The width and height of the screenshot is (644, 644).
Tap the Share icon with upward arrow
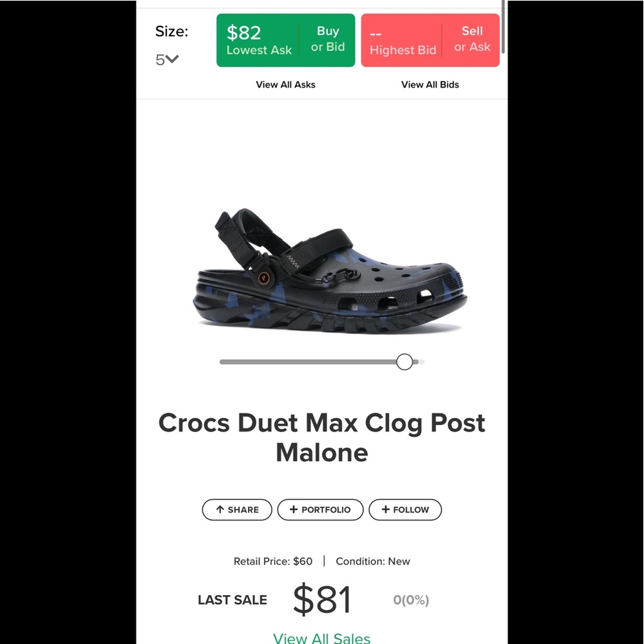[x=220, y=509]
